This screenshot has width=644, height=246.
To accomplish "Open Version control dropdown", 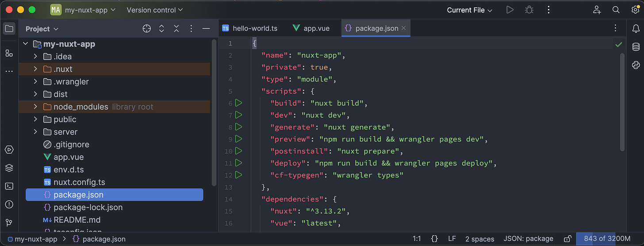I will click(154, 10).
